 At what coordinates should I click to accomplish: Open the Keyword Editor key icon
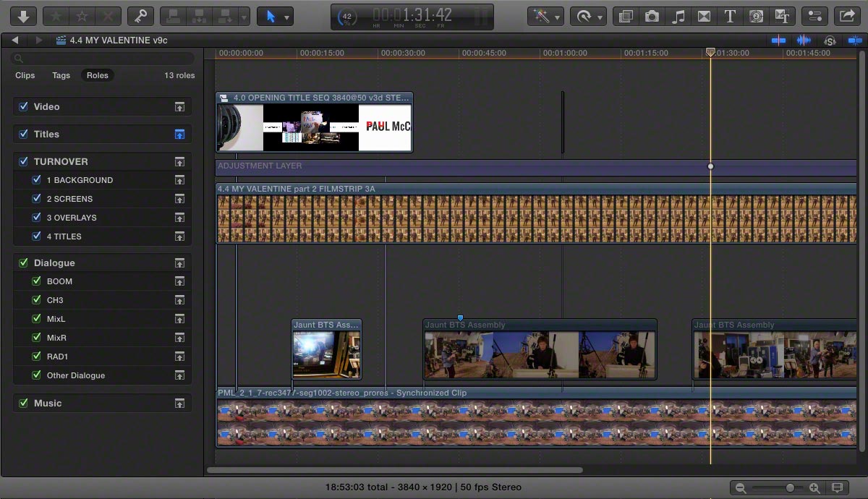pyautogui.click(x=140, y=16)
